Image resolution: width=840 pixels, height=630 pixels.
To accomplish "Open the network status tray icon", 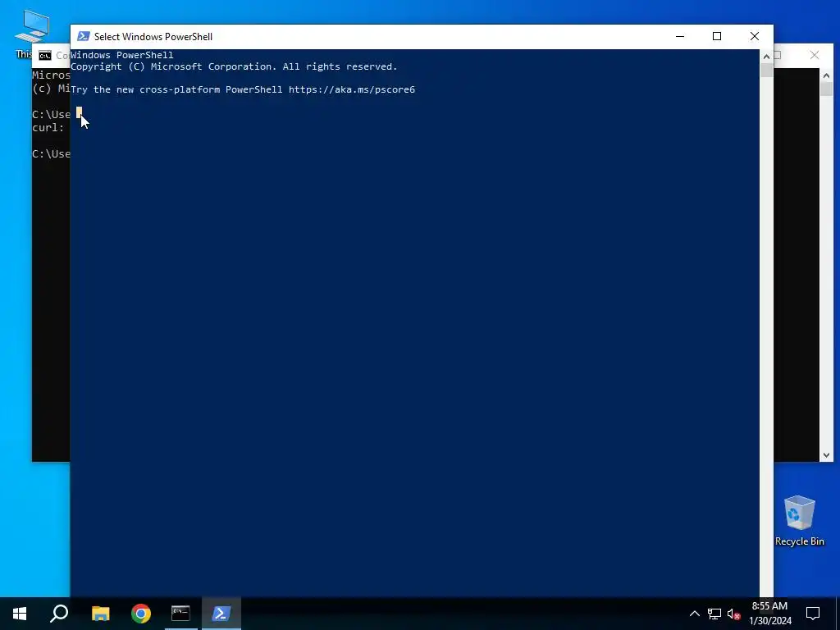I will coord(714,614).
